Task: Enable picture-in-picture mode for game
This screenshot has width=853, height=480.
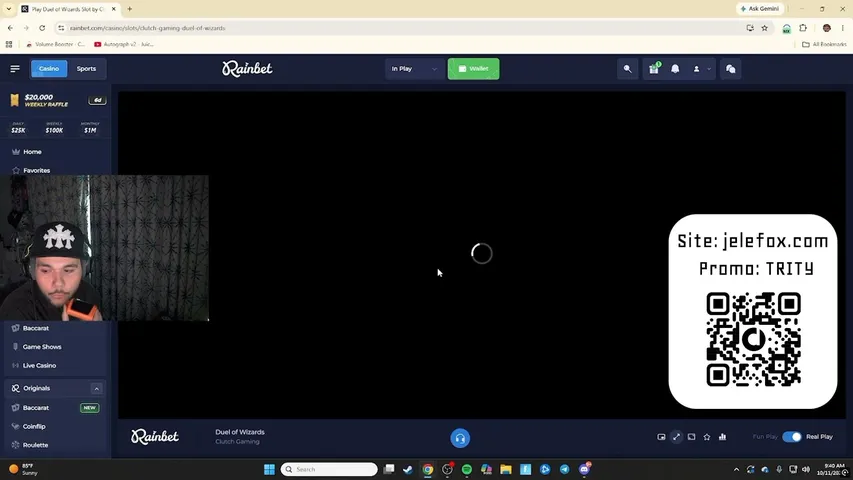Action: [661, 437]
